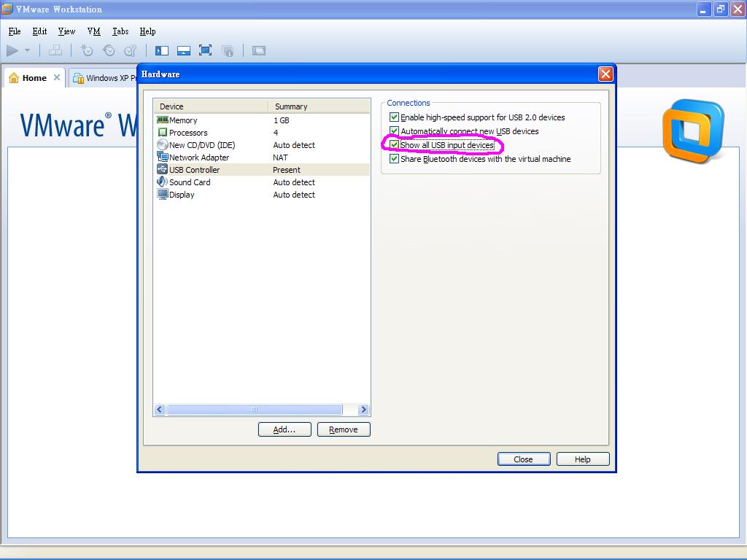Click the NAT network summary value

(x=280, y=157)
